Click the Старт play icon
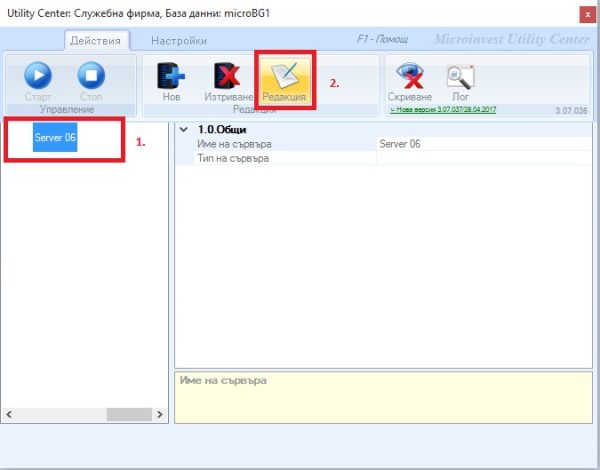This screenshot has height=470, width=600. pos(38,75)
